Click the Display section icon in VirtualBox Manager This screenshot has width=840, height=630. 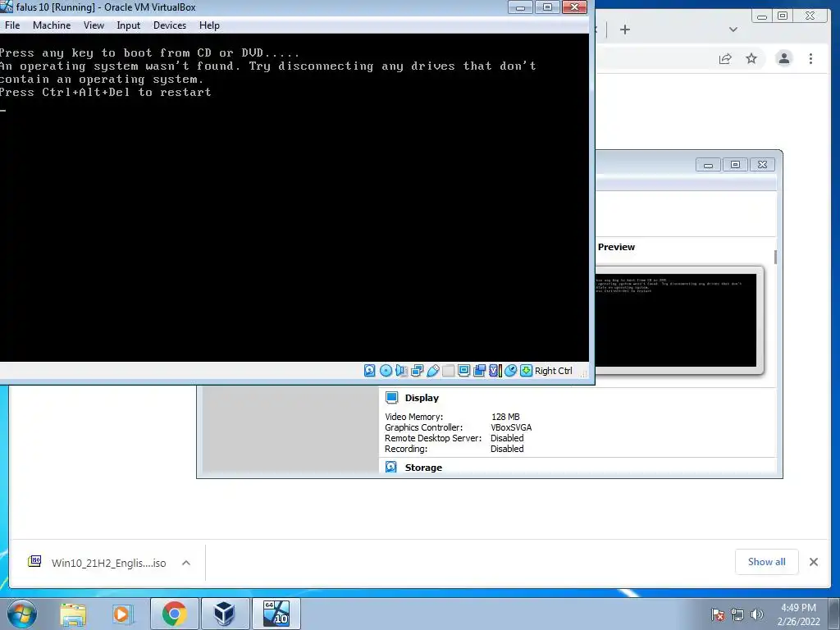click(391, 398)
